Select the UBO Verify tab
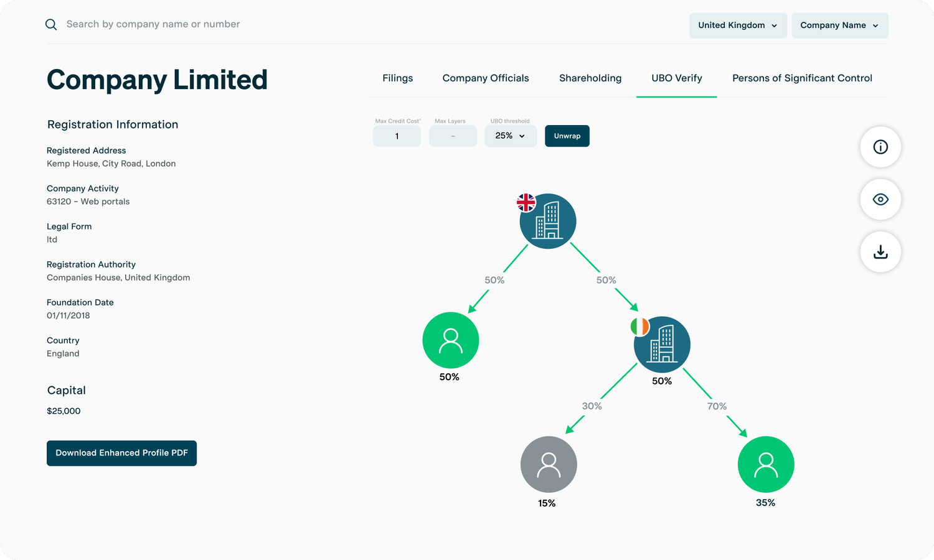The height and width of the screenshot is (560, 934). [677, 78]
